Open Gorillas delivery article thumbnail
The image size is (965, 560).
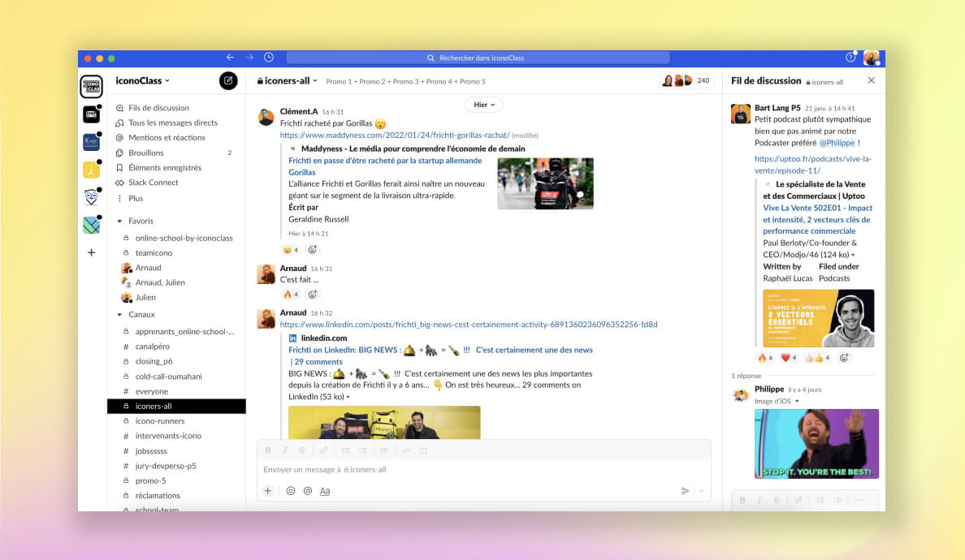tap(545, 183)
